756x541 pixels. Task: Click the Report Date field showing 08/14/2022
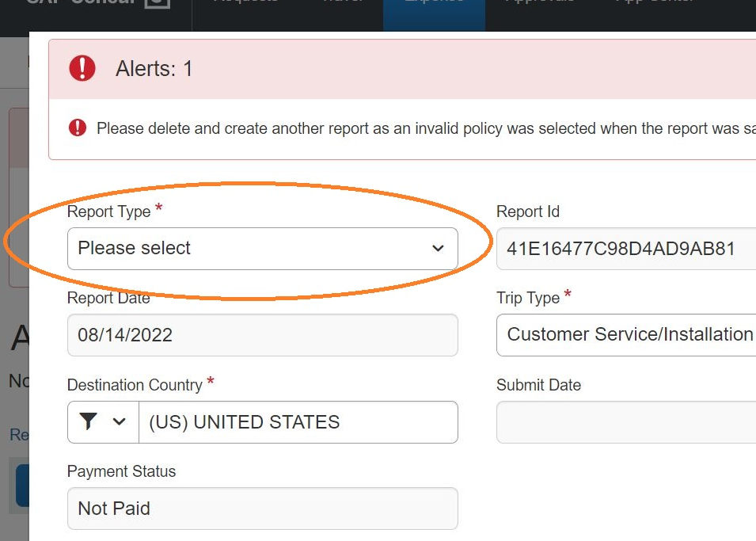tap(262, 334)
